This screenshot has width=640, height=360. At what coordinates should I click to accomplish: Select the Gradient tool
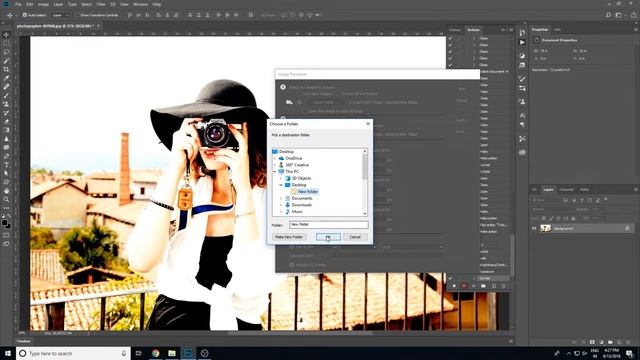[x=6, y=130]
